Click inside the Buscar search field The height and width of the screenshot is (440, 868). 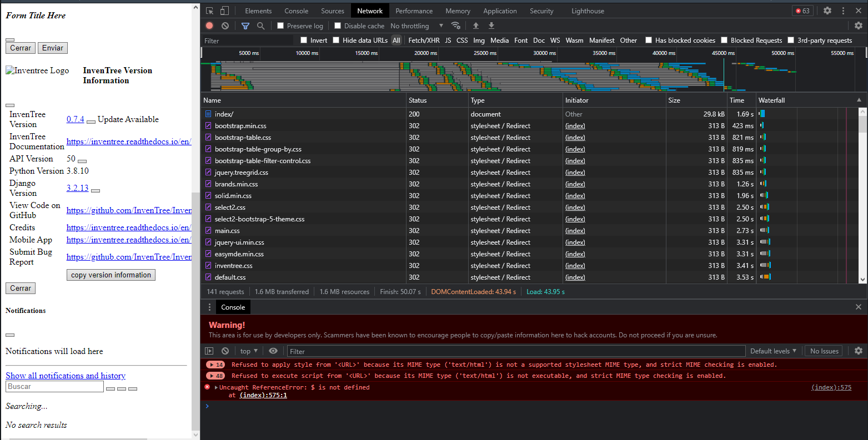tap(54, 386)
